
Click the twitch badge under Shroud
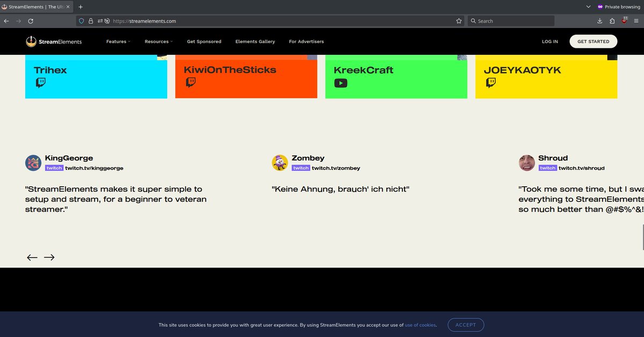pyautogui.click(x=548, y=168)
